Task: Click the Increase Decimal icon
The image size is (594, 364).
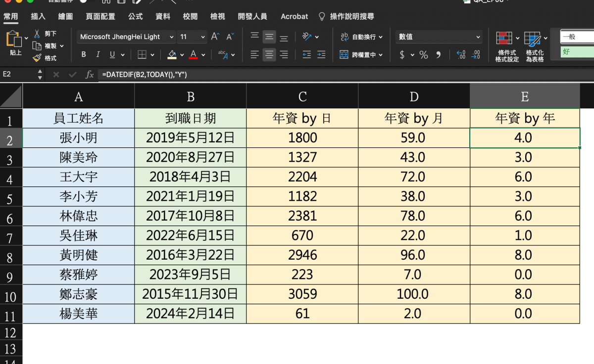Action: tap(461, 55)
